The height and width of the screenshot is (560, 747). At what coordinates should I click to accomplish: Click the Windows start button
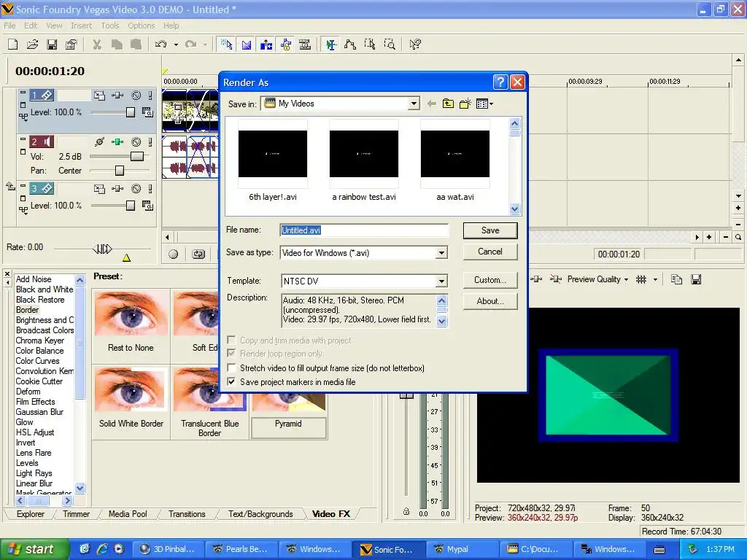tap(34, 549)
